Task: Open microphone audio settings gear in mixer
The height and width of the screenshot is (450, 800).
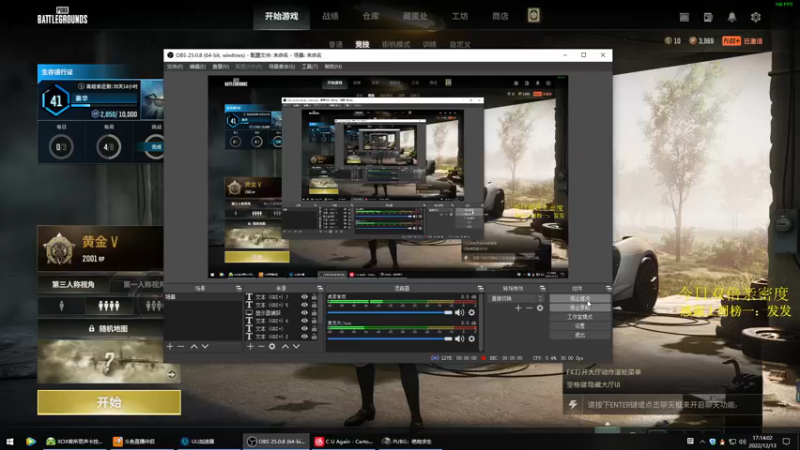Action: (471, 338)
